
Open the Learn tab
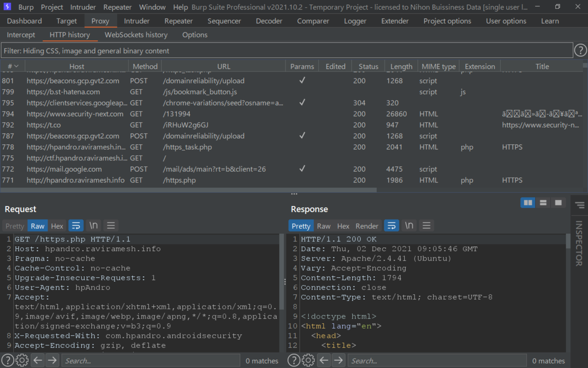tap(550, 21)
